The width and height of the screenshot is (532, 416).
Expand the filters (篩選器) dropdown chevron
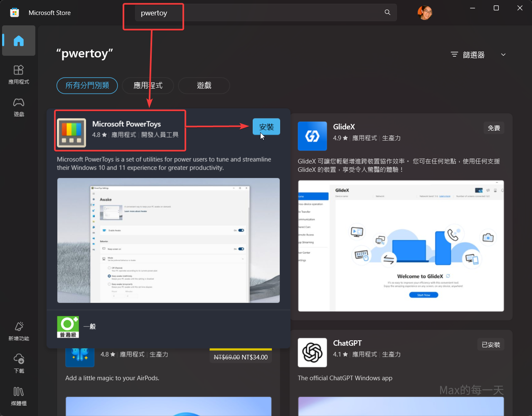(503, 55)
